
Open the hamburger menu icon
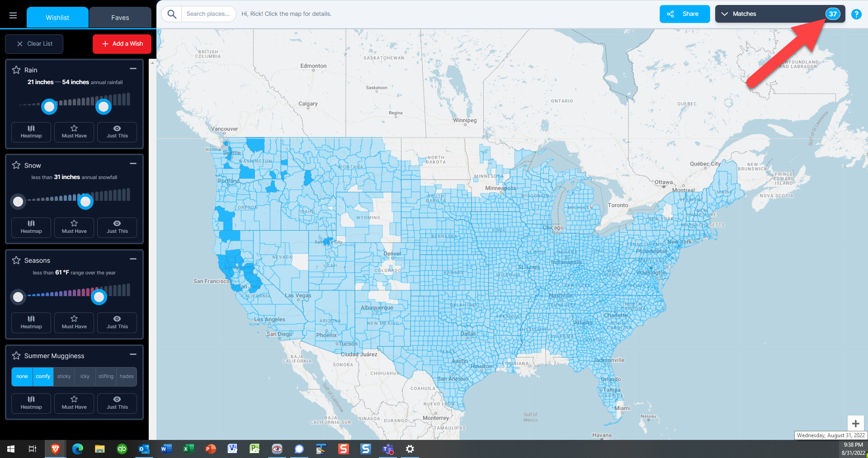(x=13, y=16)
